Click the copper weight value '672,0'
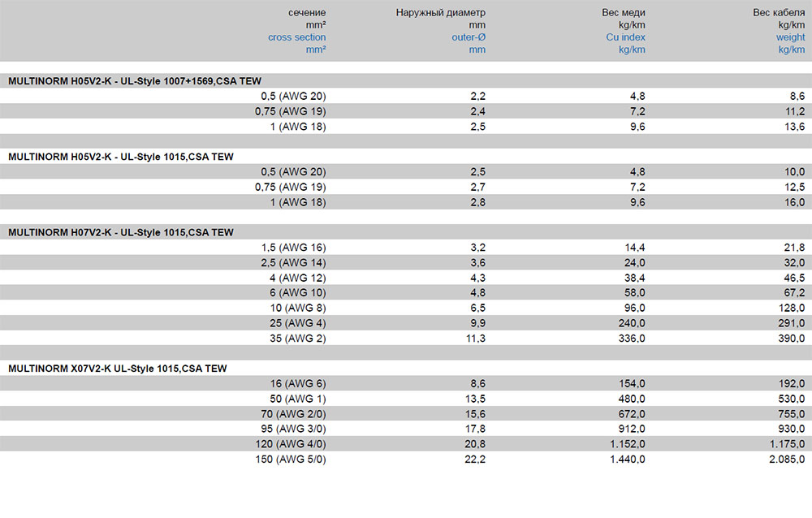 633,414
